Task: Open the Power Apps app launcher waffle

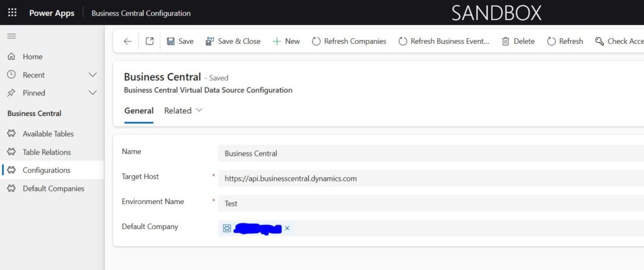Action: [12, 13]
